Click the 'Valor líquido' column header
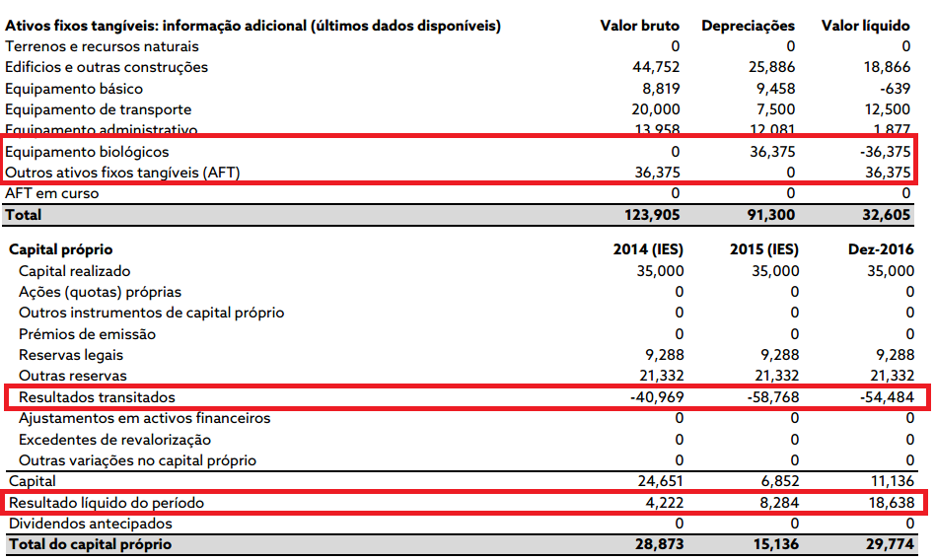 865,26
